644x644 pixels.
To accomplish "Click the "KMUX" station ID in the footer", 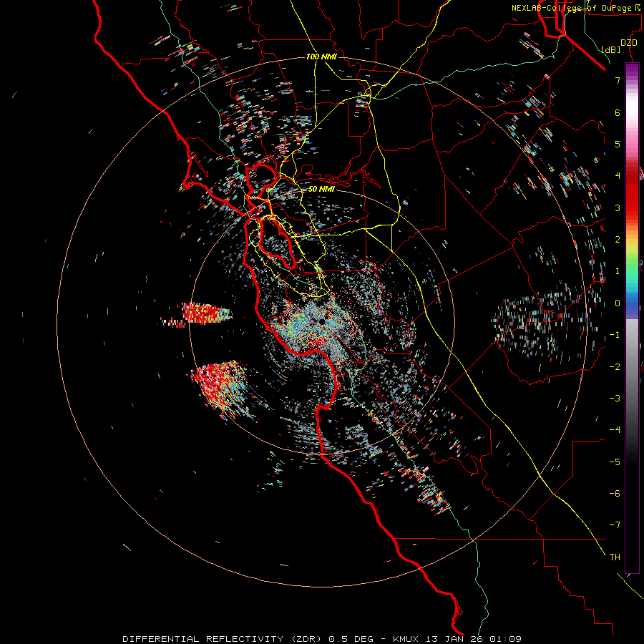I will click(x=406, y=639).
